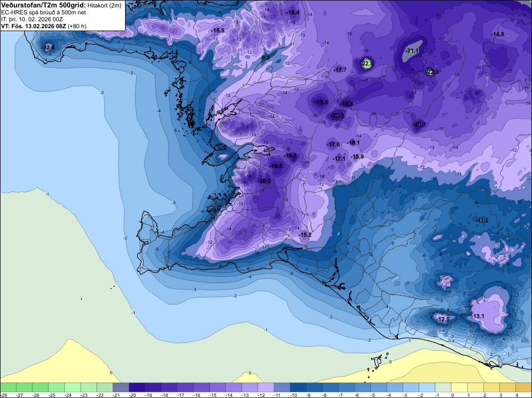Click the -15.9 temperature label
Viewport: 532px width, 398px height.
358,157
